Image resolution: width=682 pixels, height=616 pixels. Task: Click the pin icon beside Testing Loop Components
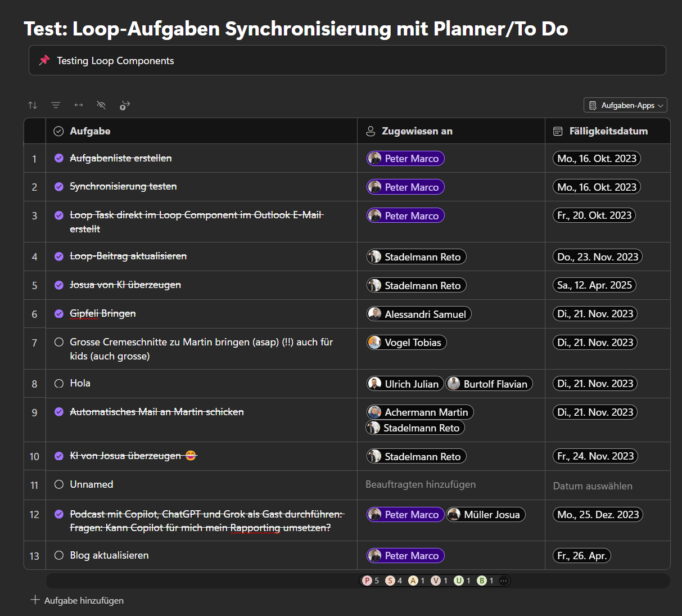pyautogui.click(x=44, y=60)
